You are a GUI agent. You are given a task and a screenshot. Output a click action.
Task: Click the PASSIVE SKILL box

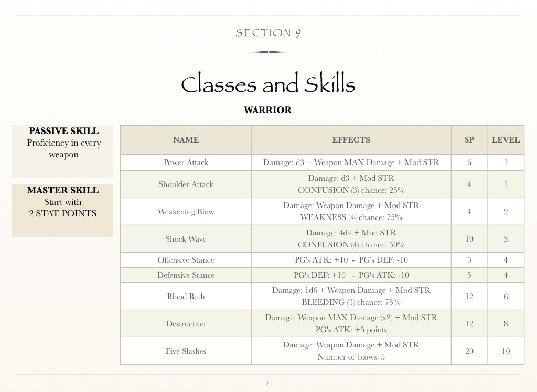[x=63, y=151]
